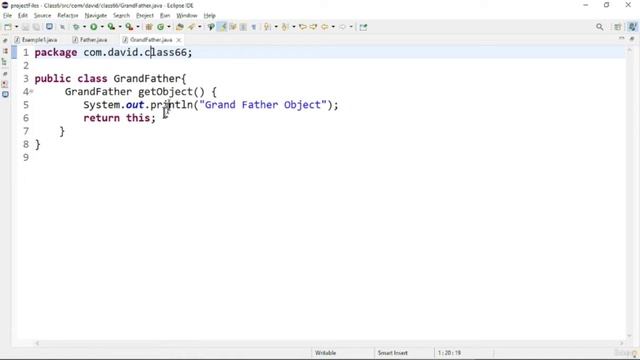
Task: Switch to the Example1.java tab
Action: tap(36, 40)
